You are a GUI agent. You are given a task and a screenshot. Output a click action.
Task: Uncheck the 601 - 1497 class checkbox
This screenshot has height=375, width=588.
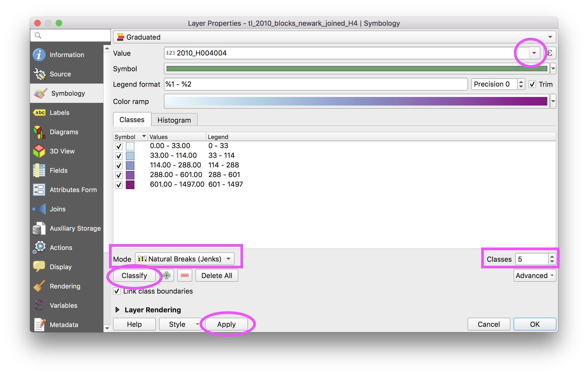(x=119, y=185)
